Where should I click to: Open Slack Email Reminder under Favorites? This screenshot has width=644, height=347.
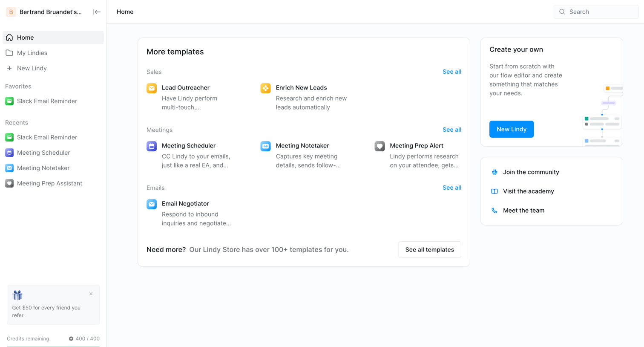(53, 101)
